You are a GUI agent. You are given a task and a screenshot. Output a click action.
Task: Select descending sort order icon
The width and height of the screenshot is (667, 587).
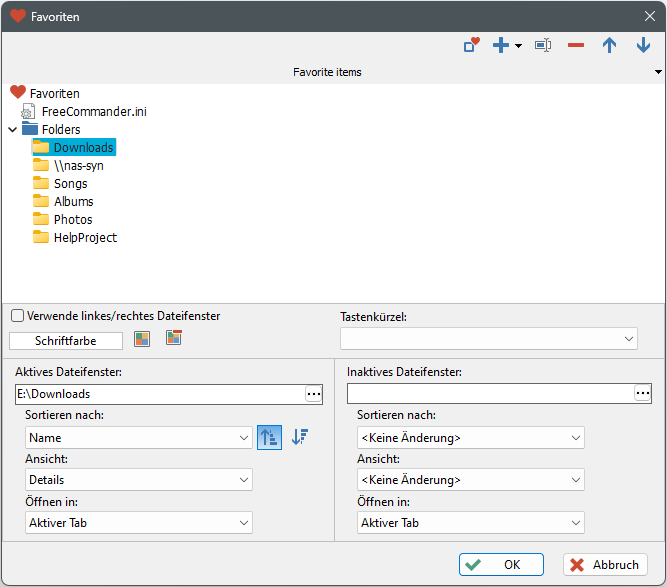click(299, 437)
